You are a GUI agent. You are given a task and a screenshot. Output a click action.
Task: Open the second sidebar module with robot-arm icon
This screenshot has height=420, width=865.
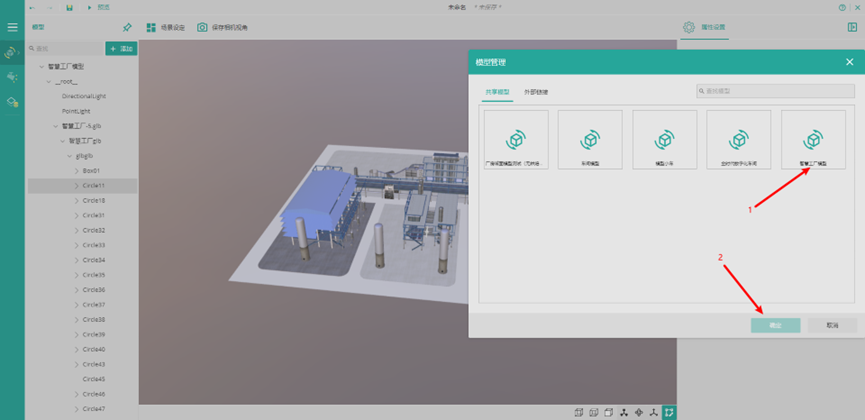[12, 77]
